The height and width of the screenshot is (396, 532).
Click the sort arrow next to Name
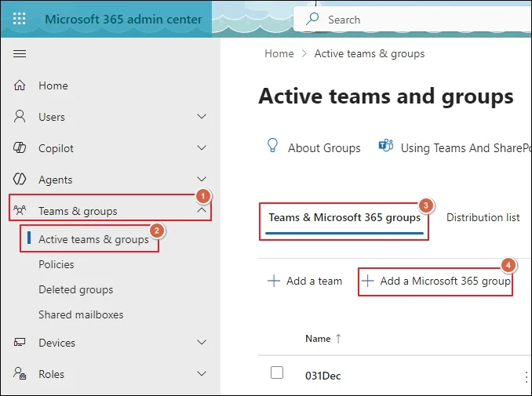(x=338, y=338)
